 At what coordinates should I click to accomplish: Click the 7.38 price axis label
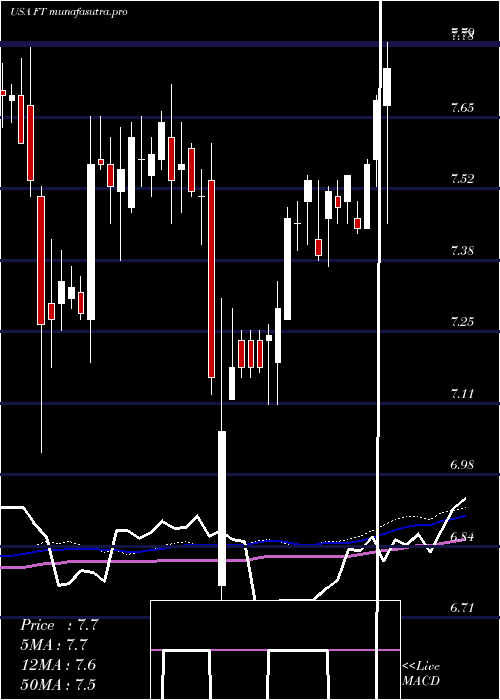tap(462, 250)
